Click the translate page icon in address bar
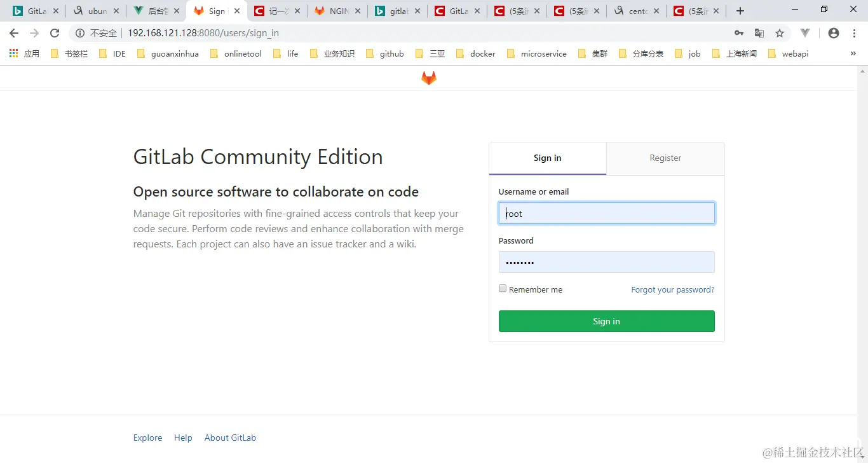Image resolution: width=868 pixels, height=463 pixels. tap(759, 33)
